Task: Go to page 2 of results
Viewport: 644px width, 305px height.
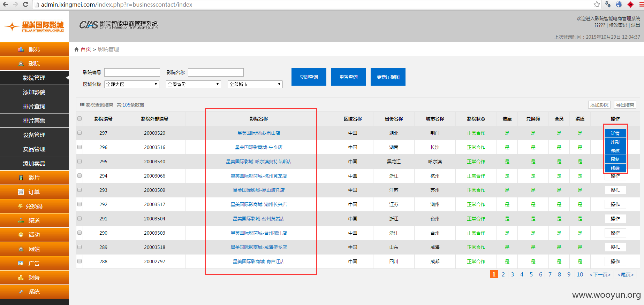Action: (x=503, y=274)
